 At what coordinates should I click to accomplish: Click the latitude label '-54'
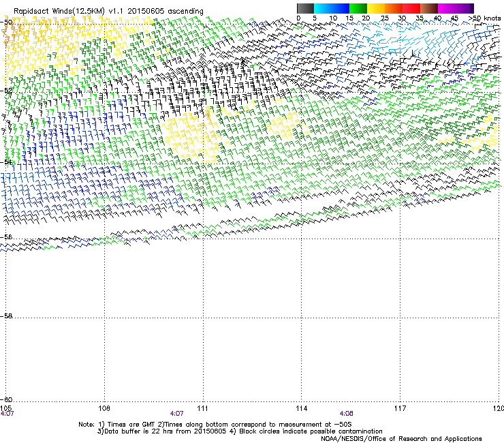6,162
